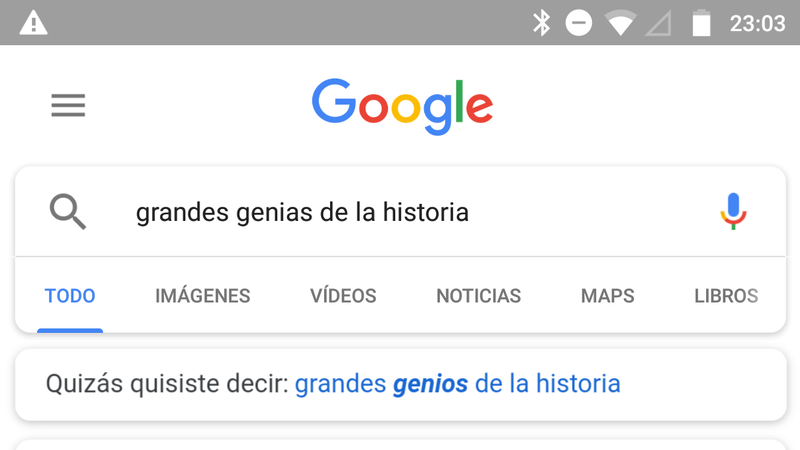Click the suggestion 'grandes genios de la historia'
Image resolution: width=800 pixels, height=450 pixels.
pos(458,384)
